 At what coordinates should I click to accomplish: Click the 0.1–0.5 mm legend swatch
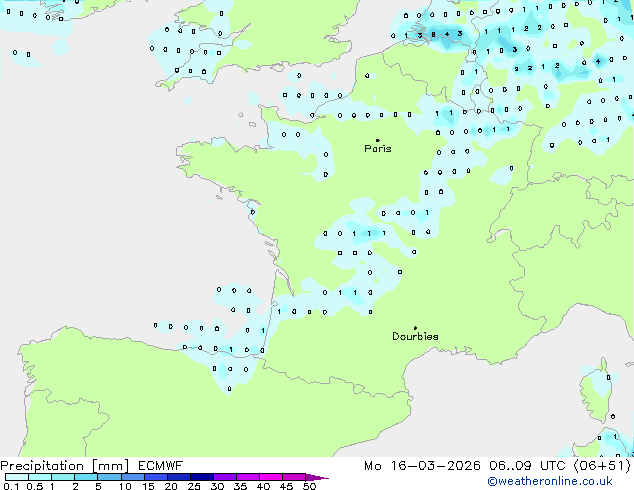tap(17, 477)
